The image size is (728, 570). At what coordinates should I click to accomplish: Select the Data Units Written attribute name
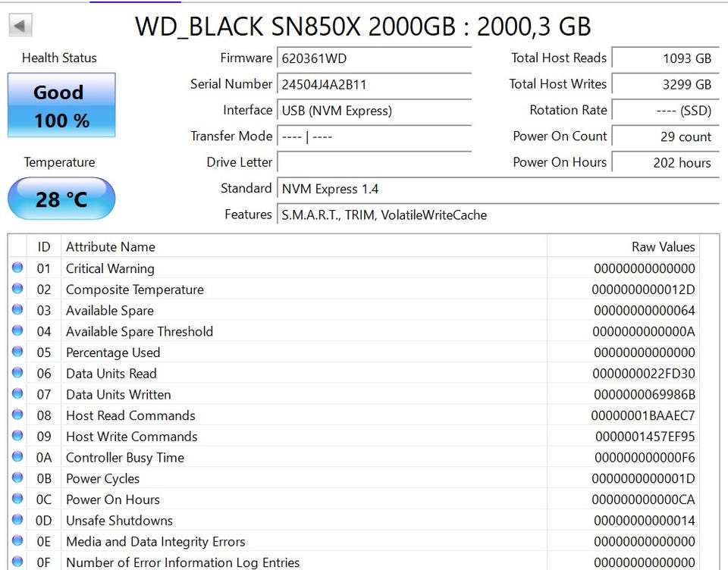[118, 395]
